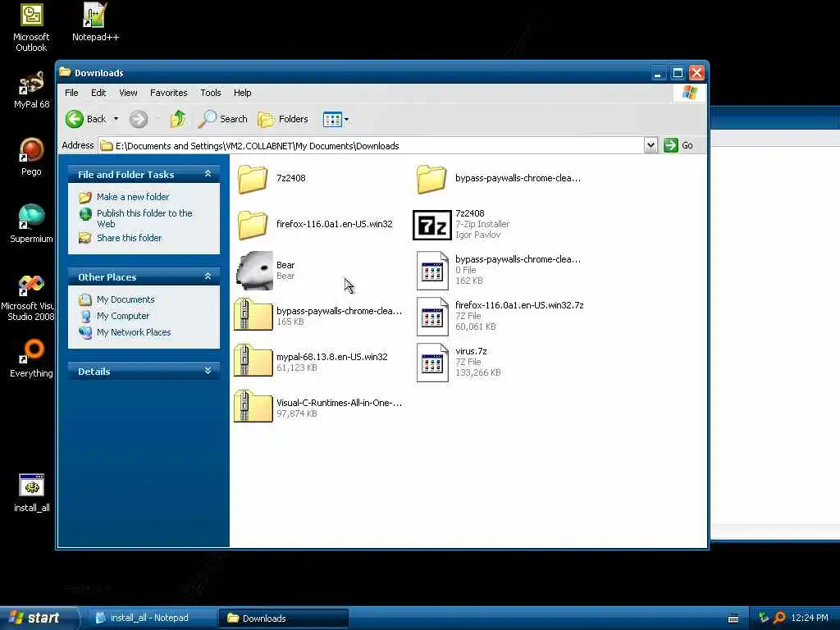
Task: Go to My Network Places link
Action: [x=134, y=332]
